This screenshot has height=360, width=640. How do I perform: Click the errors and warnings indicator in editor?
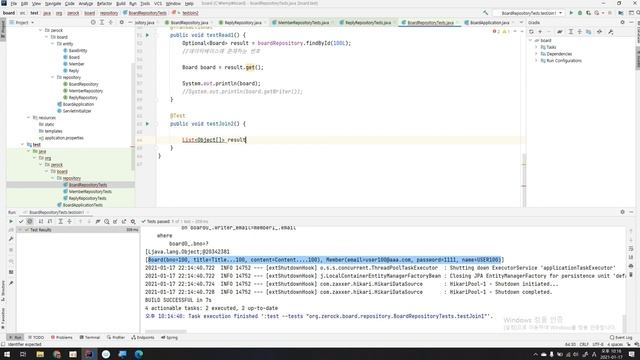pos(500,31)
